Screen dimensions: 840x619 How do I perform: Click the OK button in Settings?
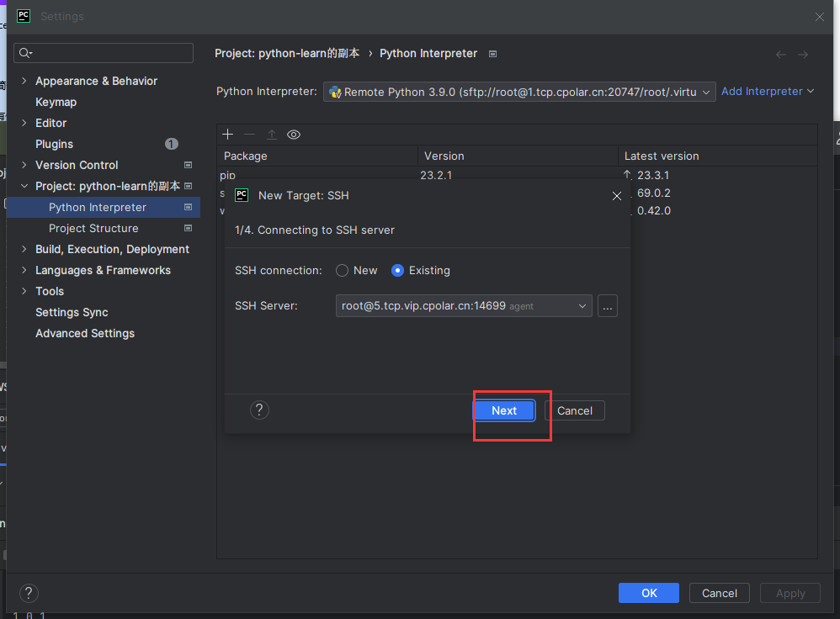tap(648, 593)
